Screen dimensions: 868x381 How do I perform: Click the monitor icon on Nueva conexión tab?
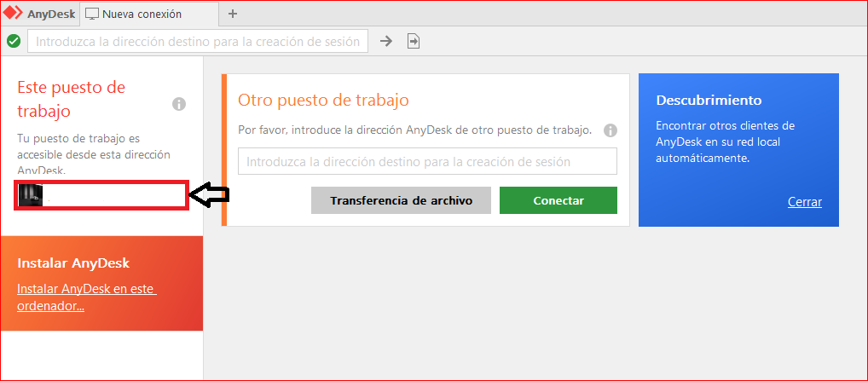coord(92,14)
